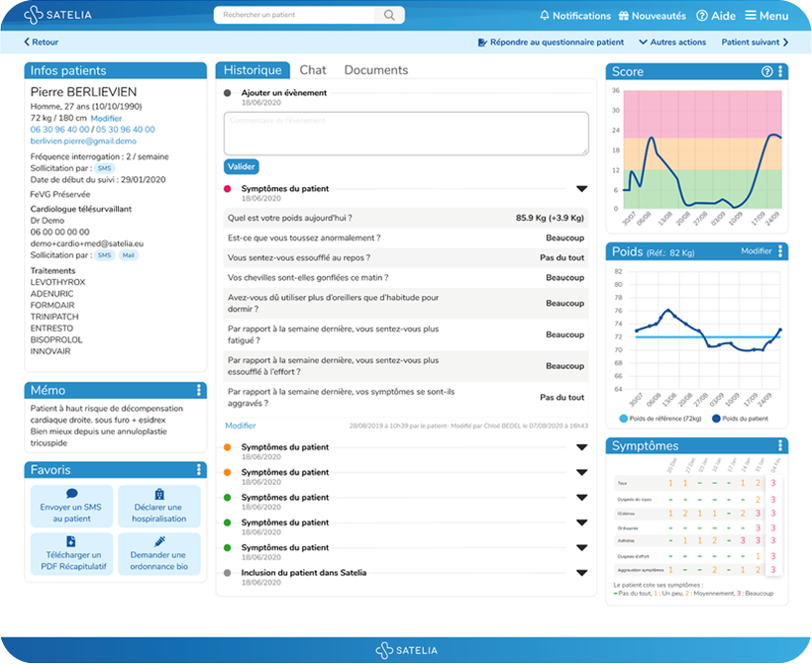Click the PDF download file icon
Viewport: 812px width, 664px height.
coord(71,541)
